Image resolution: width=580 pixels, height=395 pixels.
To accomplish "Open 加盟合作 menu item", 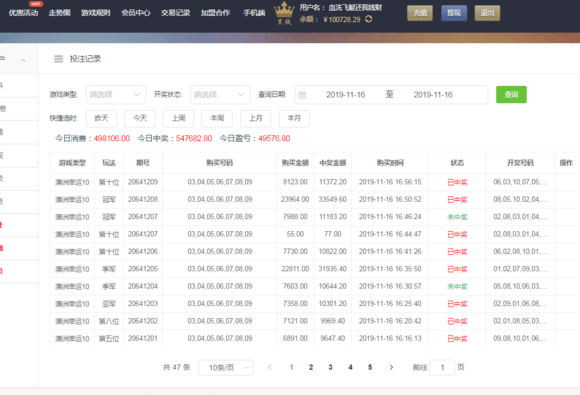I will (x=215, y=13).
